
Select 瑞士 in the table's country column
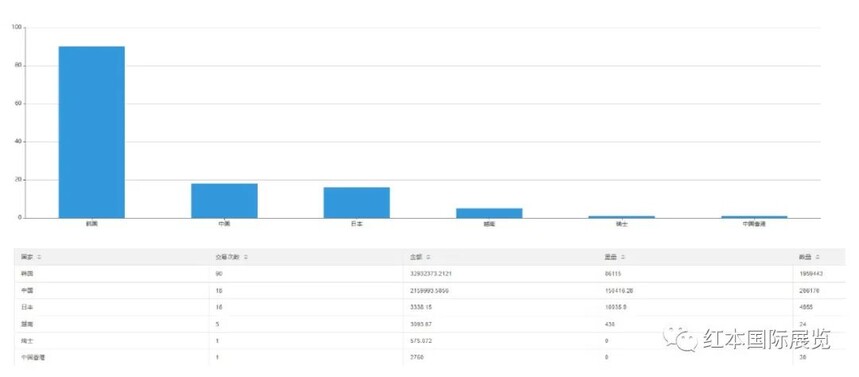[27, 341]
